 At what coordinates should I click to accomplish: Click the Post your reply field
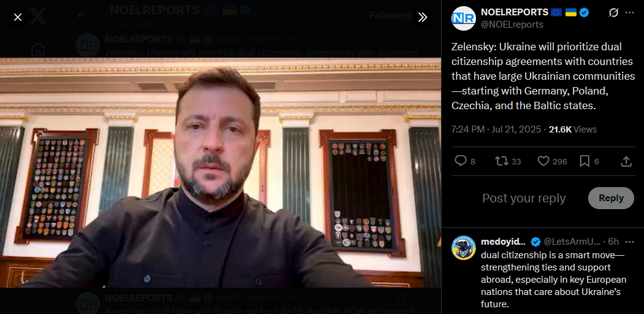pos(524,198)
